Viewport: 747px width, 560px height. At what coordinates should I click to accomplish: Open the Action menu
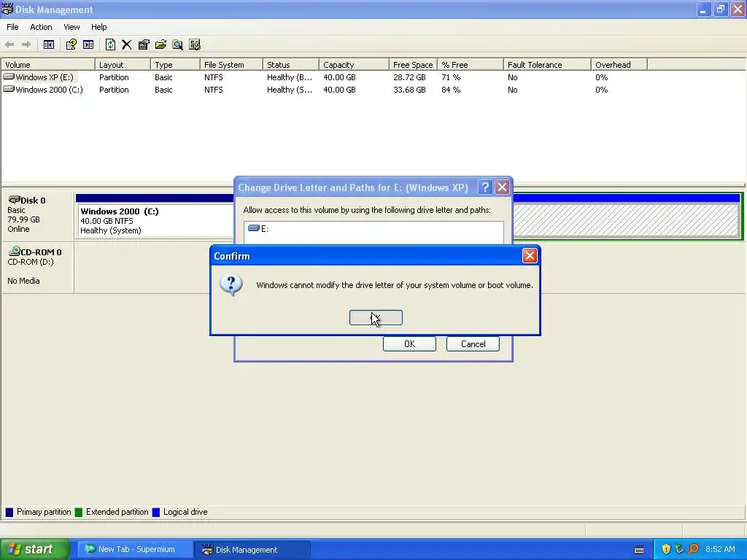click(41, 27)
